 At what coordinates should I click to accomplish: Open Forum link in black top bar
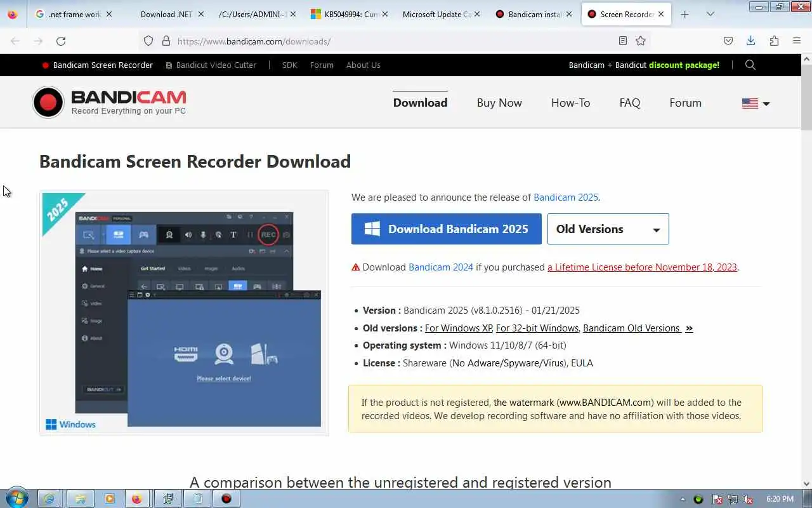pos(322,65)
